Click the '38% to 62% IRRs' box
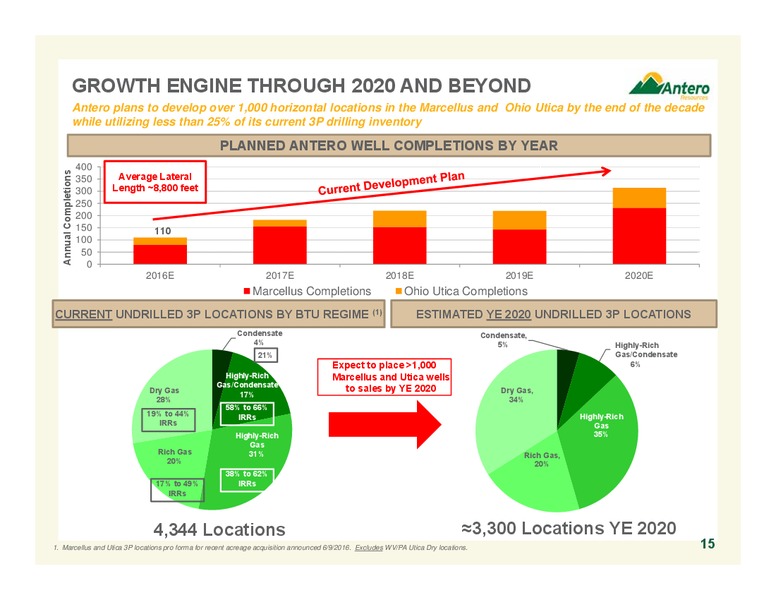This screenshot has height=600, width=776. pyautogui.click(x=246, y=479)
